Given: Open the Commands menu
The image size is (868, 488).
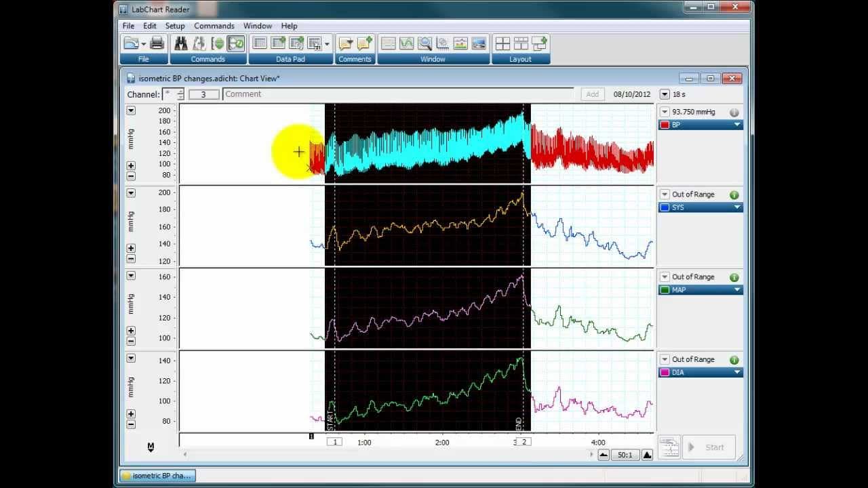Looking at the screenshot, I should pos(214,26).
